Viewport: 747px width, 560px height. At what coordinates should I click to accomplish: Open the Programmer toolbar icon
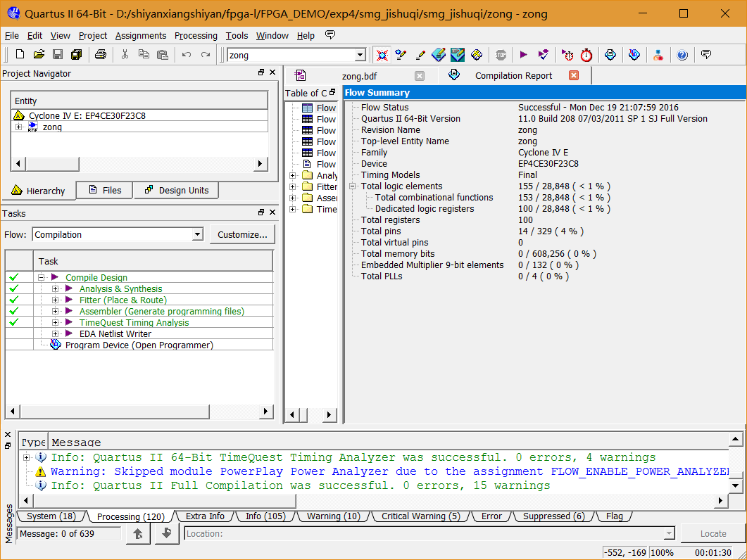click(x=634, y=55)
